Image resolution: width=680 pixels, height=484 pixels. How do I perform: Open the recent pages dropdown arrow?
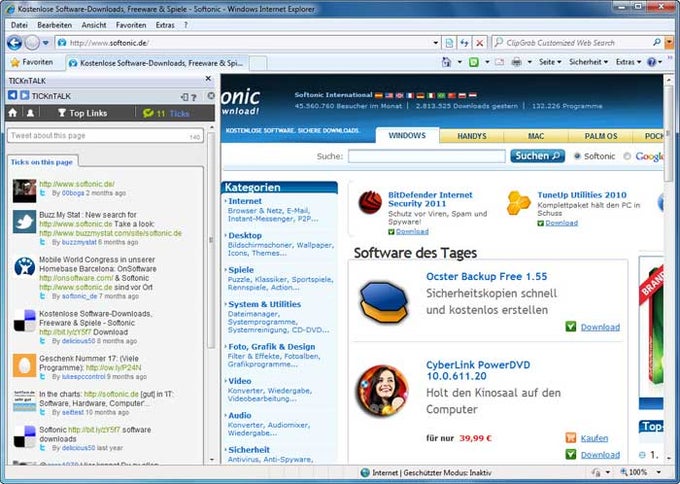[x=46, y=43]
